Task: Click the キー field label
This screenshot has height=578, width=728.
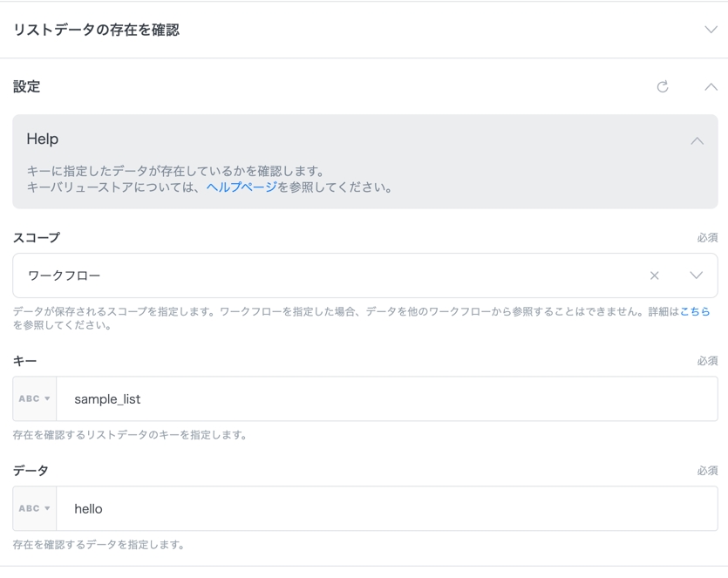Action: click(24, 361)
